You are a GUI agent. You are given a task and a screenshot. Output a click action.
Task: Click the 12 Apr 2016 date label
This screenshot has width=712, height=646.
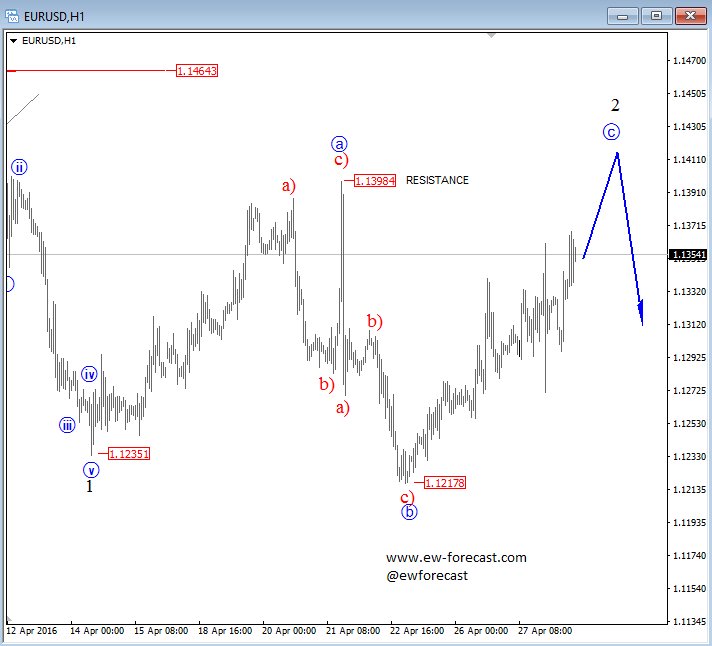click(32, 631)
